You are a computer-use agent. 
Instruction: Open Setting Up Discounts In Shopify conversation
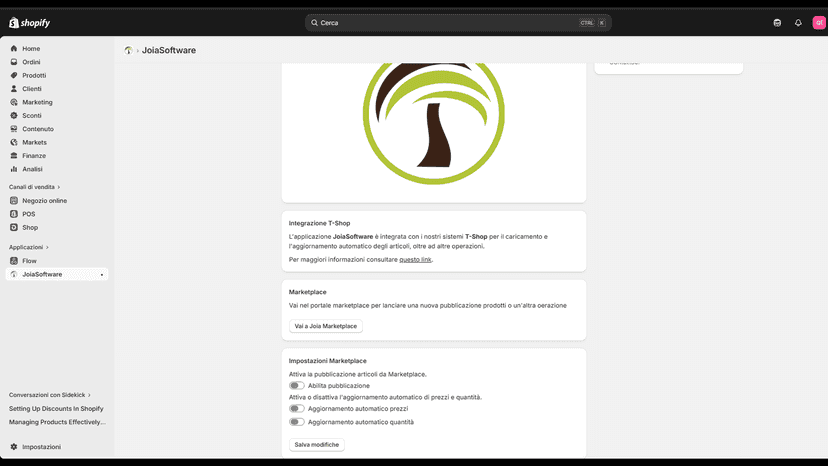[57, 408]
